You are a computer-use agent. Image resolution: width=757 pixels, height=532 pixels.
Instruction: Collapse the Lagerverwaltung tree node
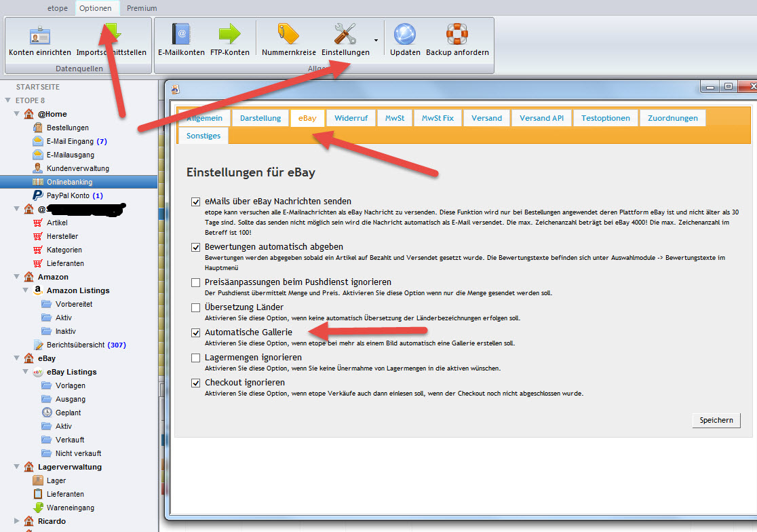17,466
